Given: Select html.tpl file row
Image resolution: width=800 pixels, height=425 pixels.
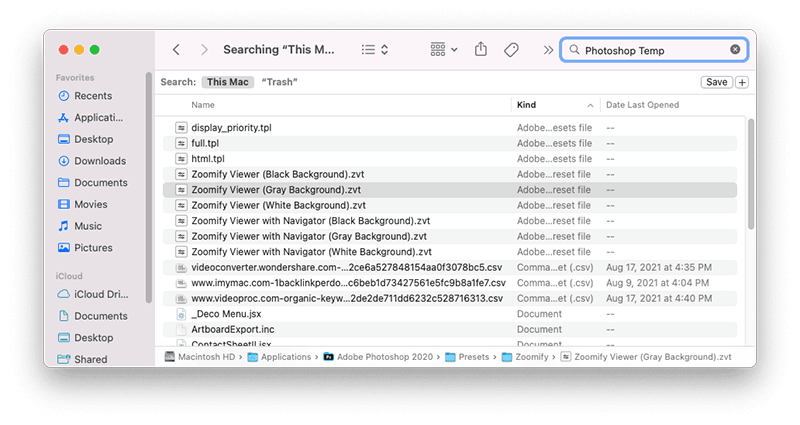Looking at the screenshot, I should pos(450,159).
